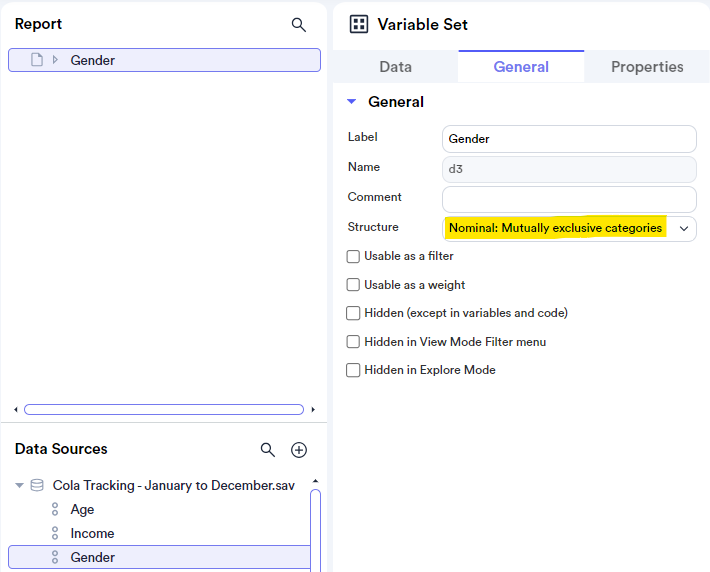Click into the Comment input field
Screen dimensions: 710x572
pos(569,199)
